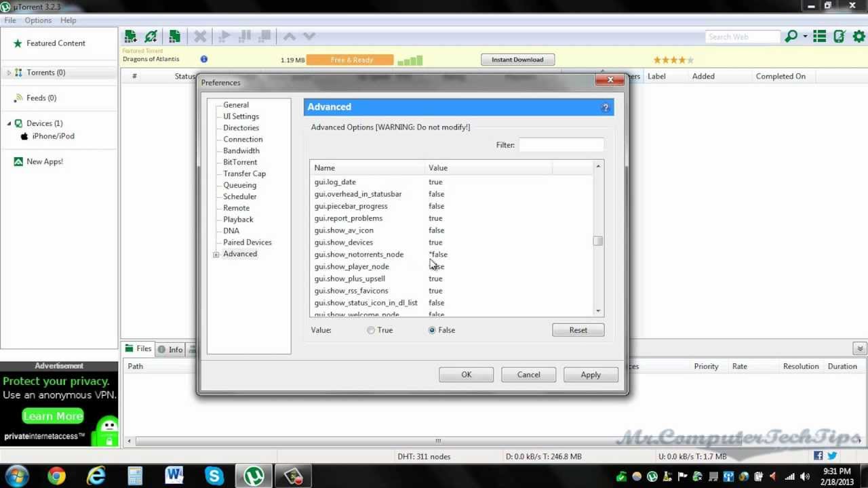Select UI Settings preferences category
The image size is (868, 488).
[x=241, y=117]
